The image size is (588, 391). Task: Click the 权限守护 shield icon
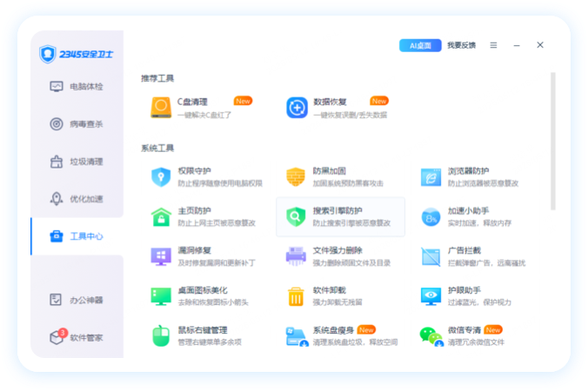pos(161,177)
